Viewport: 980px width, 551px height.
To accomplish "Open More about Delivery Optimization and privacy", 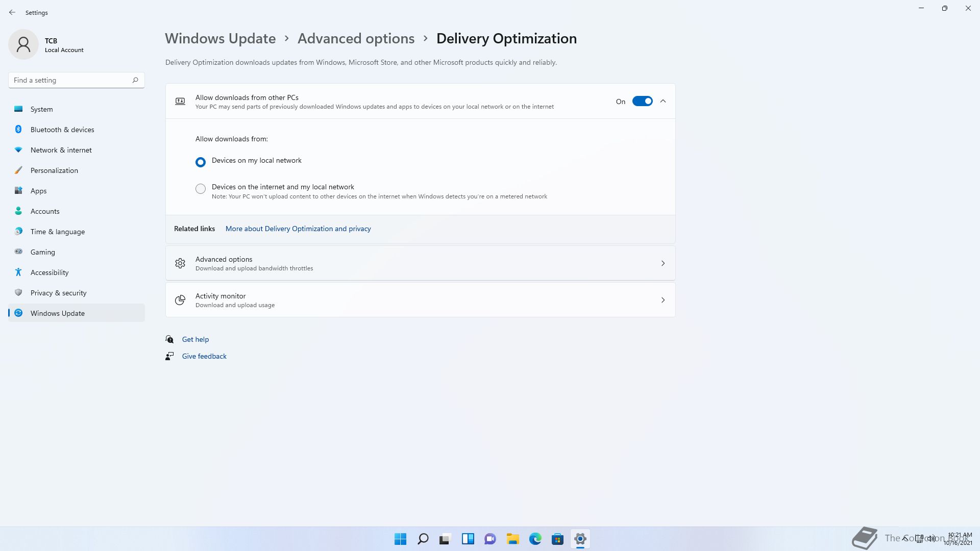I will click(298, 229).
